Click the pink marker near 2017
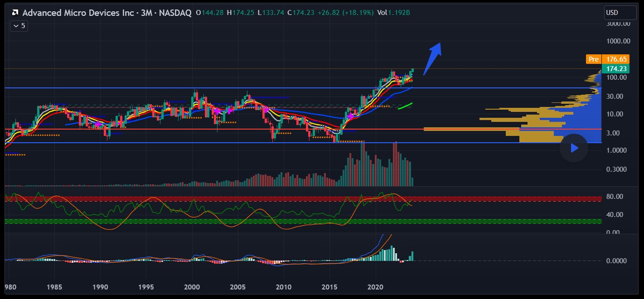 pos(350,116)
